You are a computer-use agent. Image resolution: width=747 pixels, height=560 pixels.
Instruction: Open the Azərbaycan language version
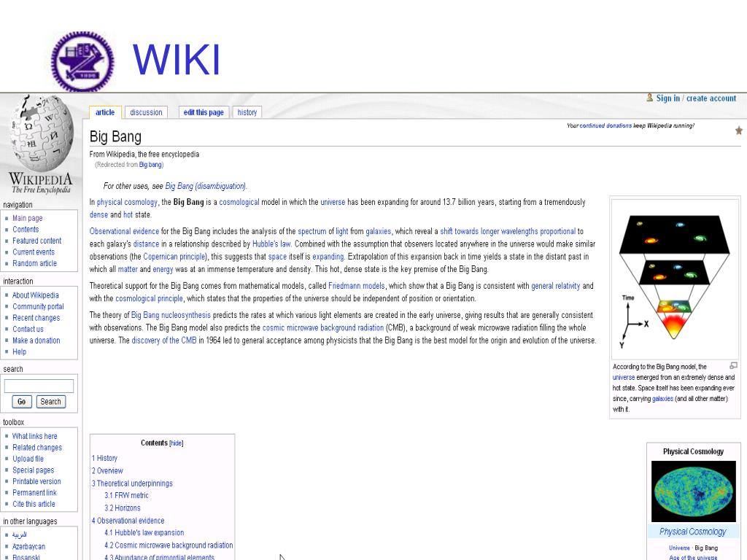click(28, 547)
